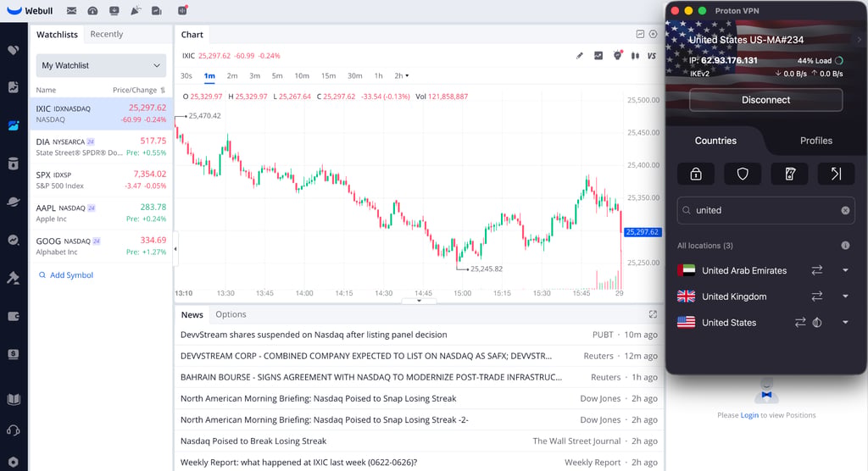Open the headset support icon in left sidebar
This screenshot has width=868, height=471.
[x=14, y=430]
